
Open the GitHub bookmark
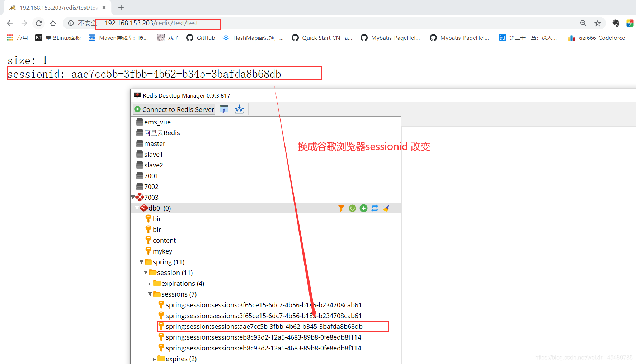[201, 38]
